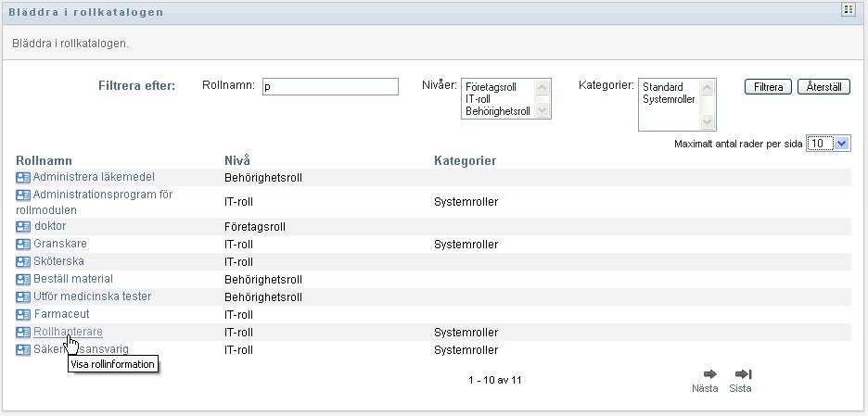Open the Beställ material role link
Image resolution: width=868 pixels, height=416 pixels.
[x=72, y=279]
